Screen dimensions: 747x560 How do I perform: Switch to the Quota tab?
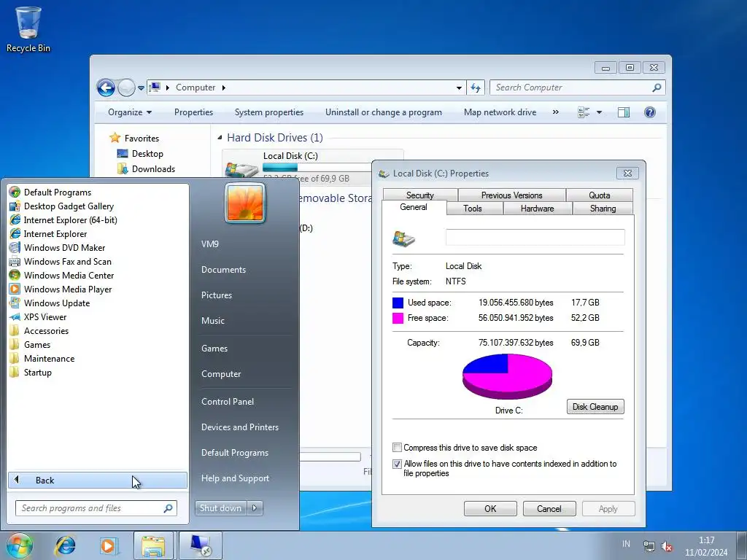tap(600, 195)
